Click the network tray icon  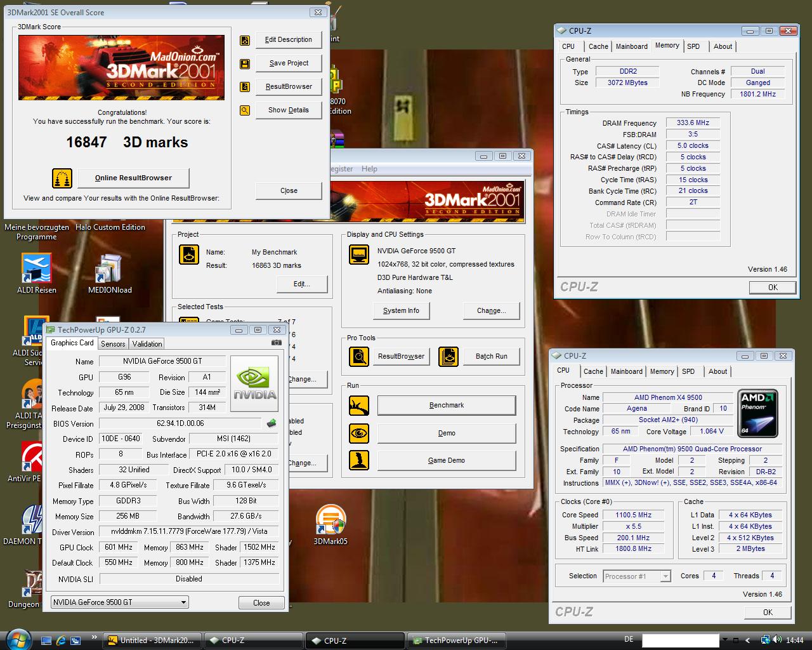[766, 640]
